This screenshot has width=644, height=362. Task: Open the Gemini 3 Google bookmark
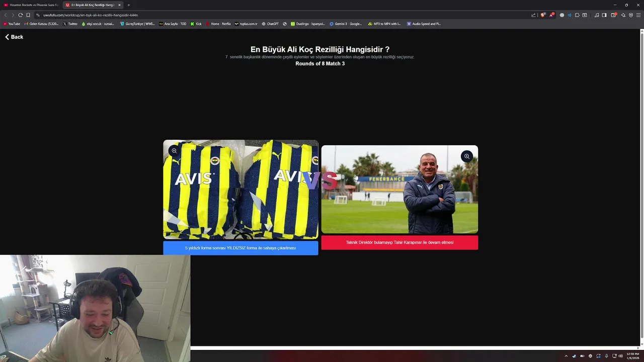[346, 24]
